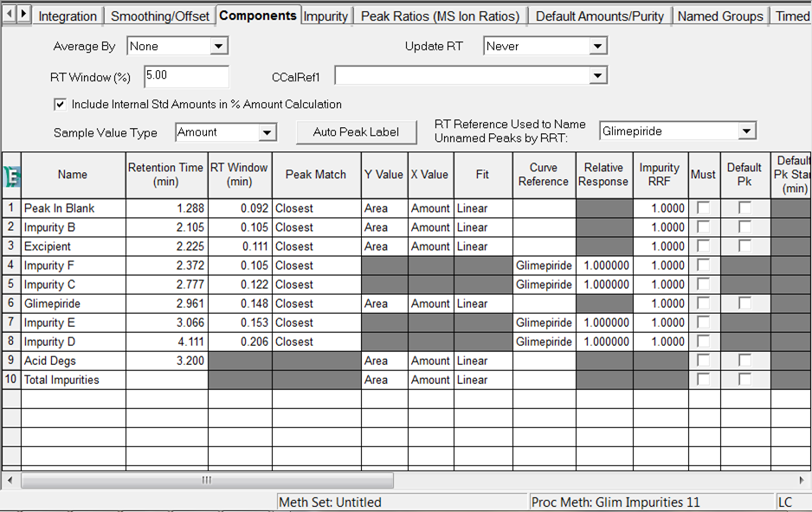
Task: Click the horizontal scrollbar thumb
Action: [207, 481]
